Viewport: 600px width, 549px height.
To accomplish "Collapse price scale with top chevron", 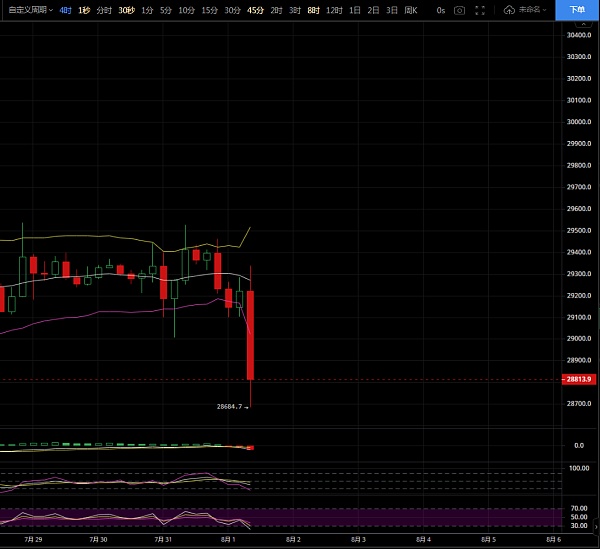I will [584, 24].
